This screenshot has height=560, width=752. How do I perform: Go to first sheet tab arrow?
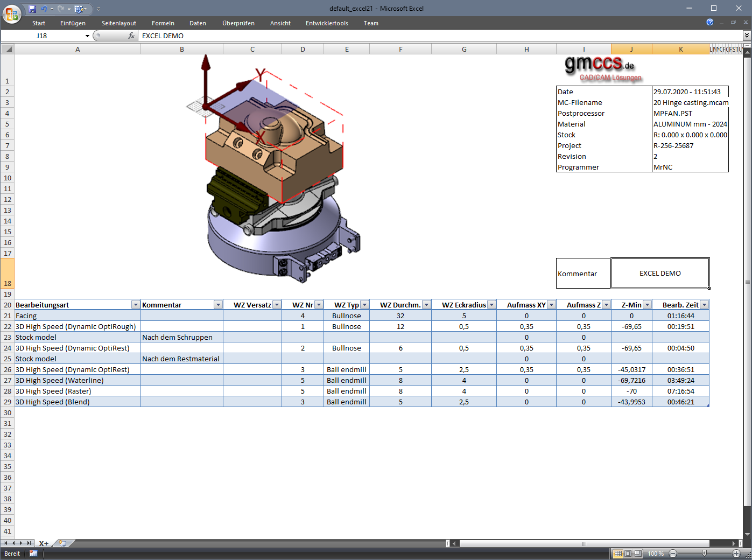(5, 543)
